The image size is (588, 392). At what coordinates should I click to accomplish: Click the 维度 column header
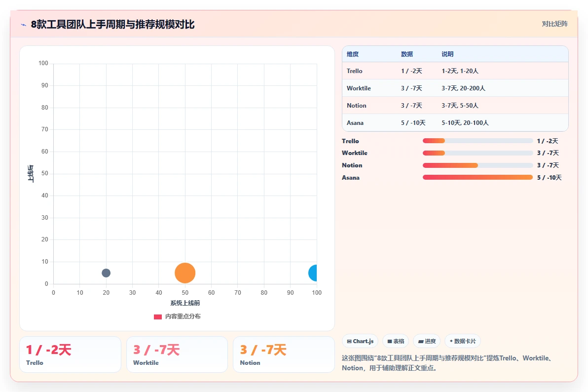[x=353, y=54]
